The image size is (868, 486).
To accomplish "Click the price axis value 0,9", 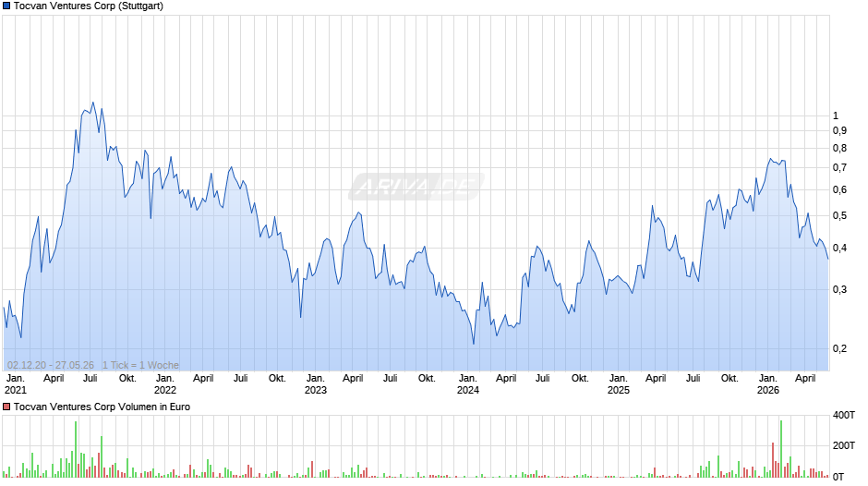I will point(839,131).
